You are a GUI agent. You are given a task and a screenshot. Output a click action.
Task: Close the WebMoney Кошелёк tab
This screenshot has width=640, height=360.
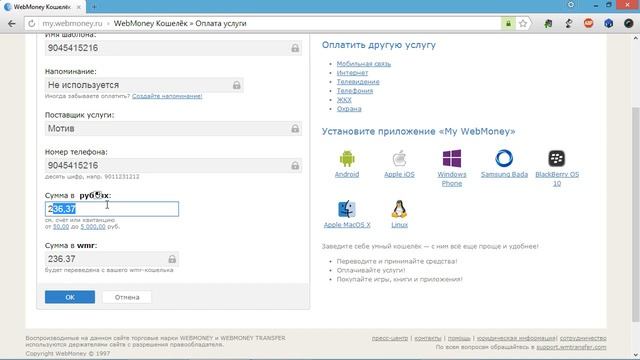[x=79, y=7]
